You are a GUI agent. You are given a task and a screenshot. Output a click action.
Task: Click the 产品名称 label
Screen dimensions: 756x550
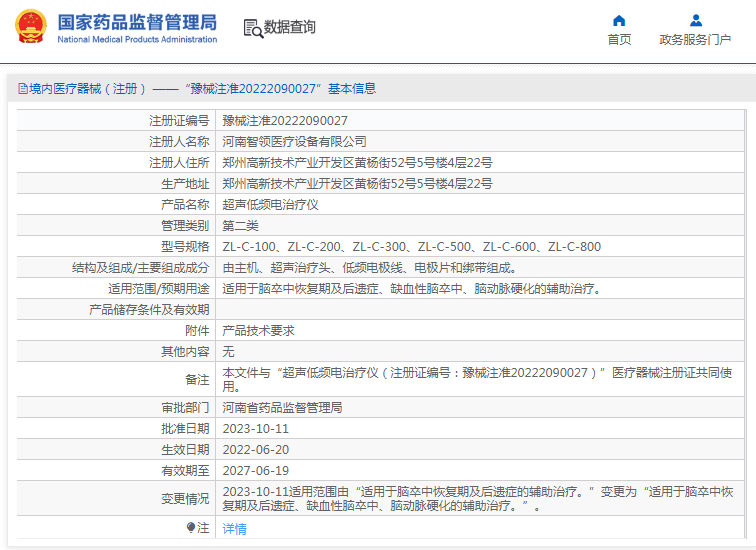[x=185, y=205]
